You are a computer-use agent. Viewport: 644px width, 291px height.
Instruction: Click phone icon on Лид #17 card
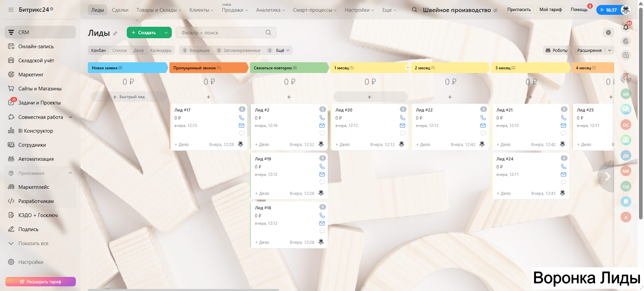point(241,118)
